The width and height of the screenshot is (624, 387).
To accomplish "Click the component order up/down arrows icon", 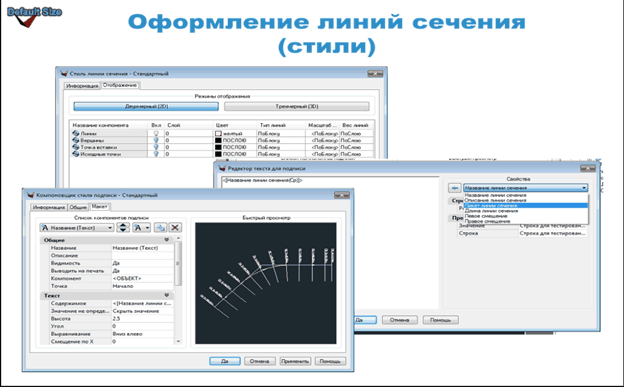I will [123, 227].
